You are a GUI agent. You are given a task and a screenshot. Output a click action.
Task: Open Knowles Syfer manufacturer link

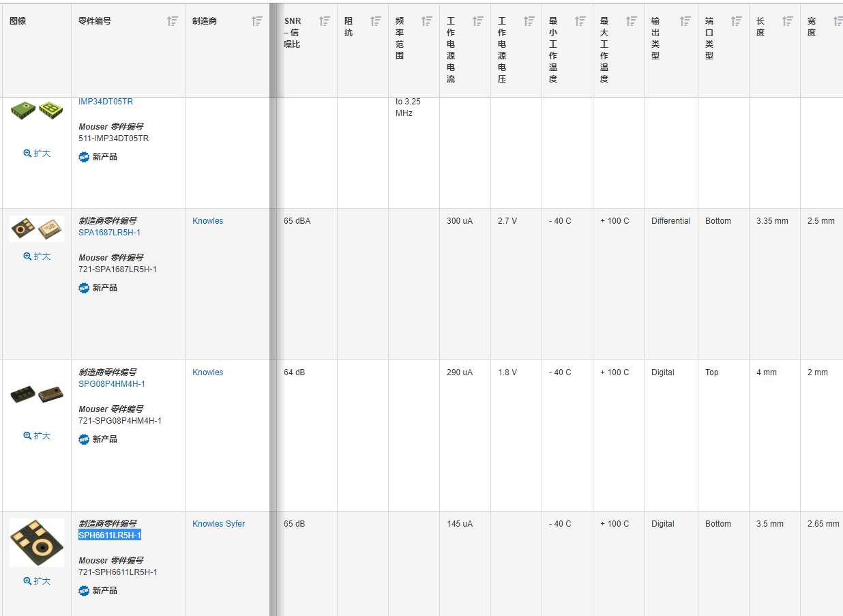(219, 524)
